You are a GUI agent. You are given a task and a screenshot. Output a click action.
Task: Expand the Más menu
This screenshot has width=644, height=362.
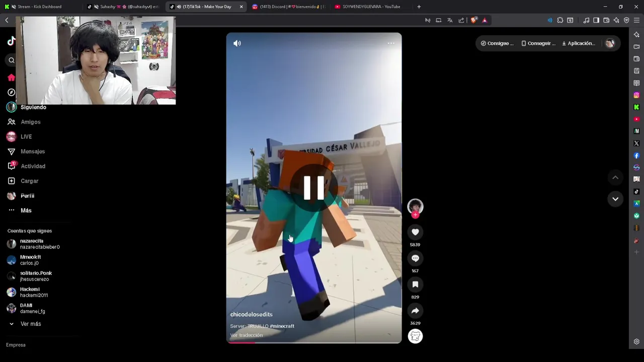[26, 210]
